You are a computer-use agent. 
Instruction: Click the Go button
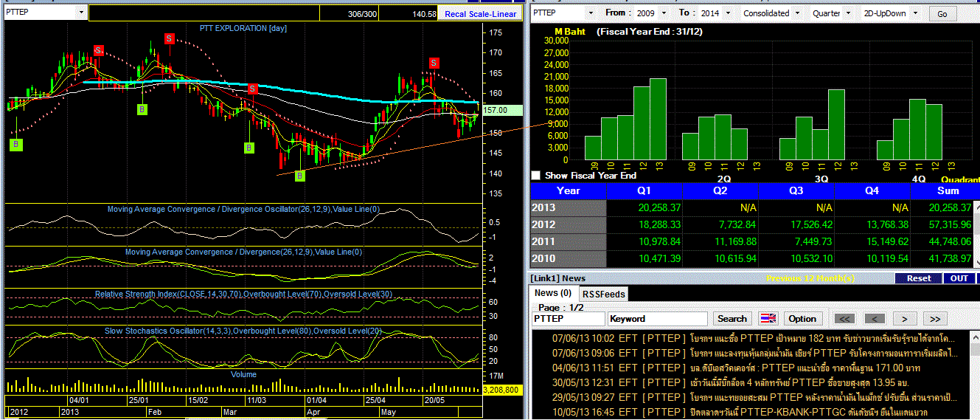point(942,14)
